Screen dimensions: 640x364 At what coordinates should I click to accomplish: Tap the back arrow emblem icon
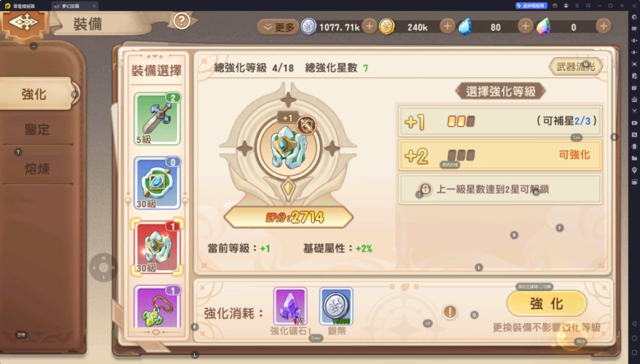(x=24, y=23)
